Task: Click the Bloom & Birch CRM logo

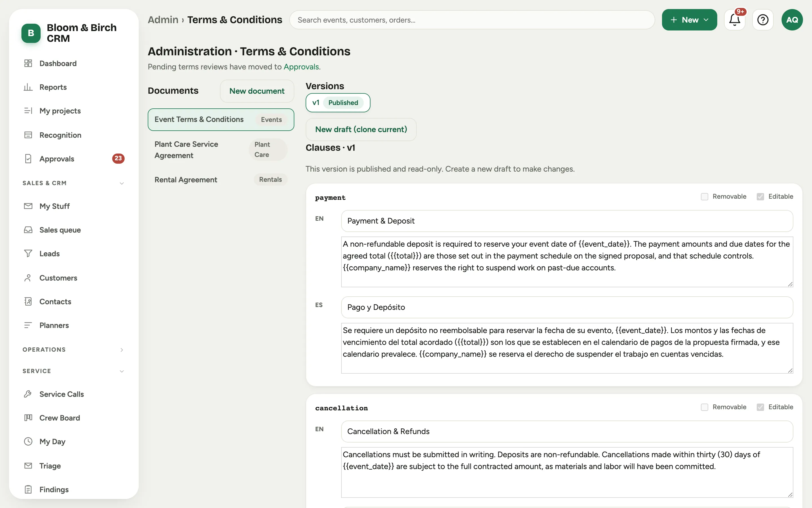Action: click(31, 33)
